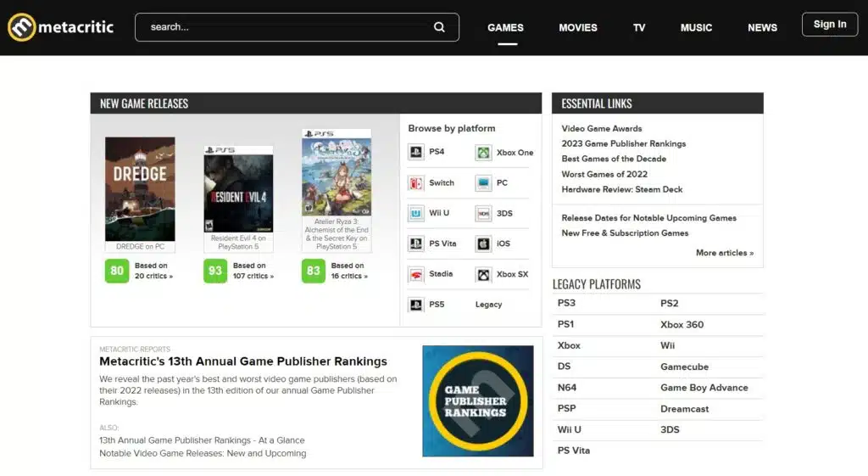Screen dimensions: 868x476
Task: Select the Xbox One platform icon
Action: (x=483, y=153)
